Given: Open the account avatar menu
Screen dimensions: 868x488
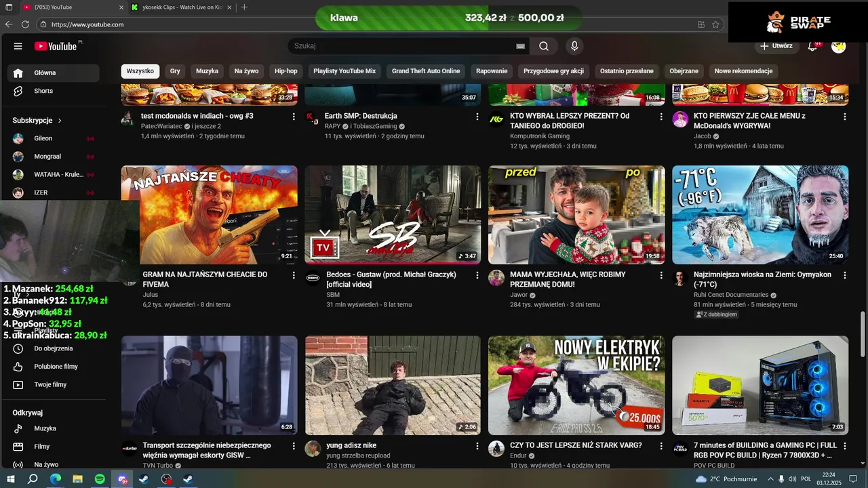Looking at the screenshot, I should point(839,46).
